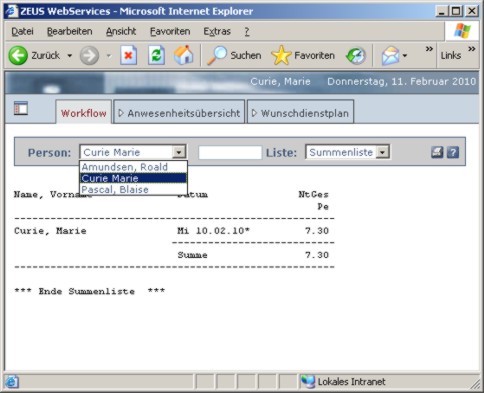Open Favoriten star toolbar button

pyautogui.click(x=303, y=55)
